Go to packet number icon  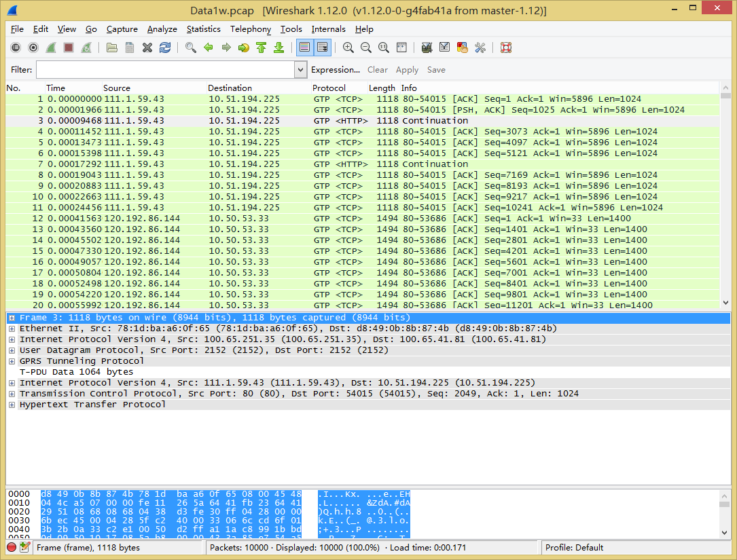243,48
